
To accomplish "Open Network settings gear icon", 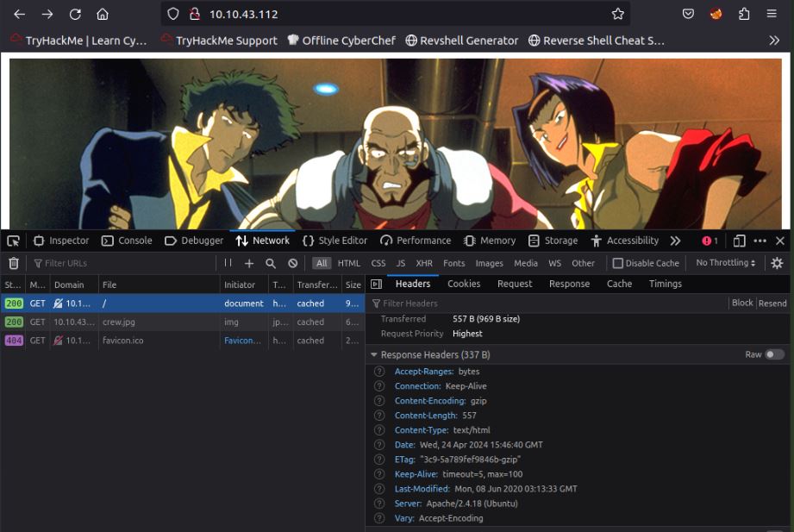I will point(777,263).
